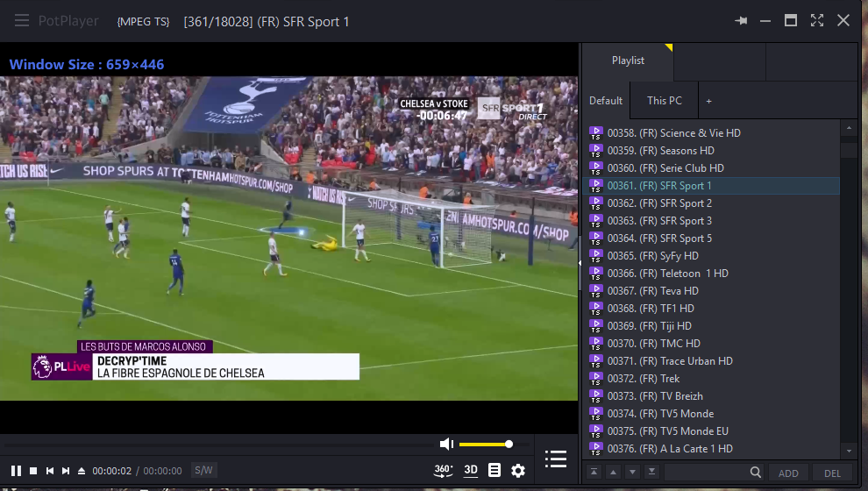Screen dimensions: 868x491
Task: Select 00366. (FR) Teletoon 1 HD
Action: click(x=711, y=274)
